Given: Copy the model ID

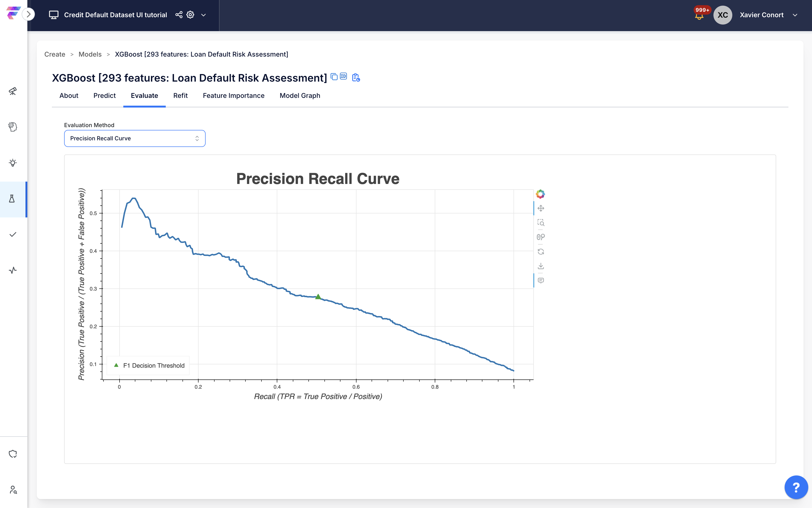Looking at the screenshot, I should point(343,76).
